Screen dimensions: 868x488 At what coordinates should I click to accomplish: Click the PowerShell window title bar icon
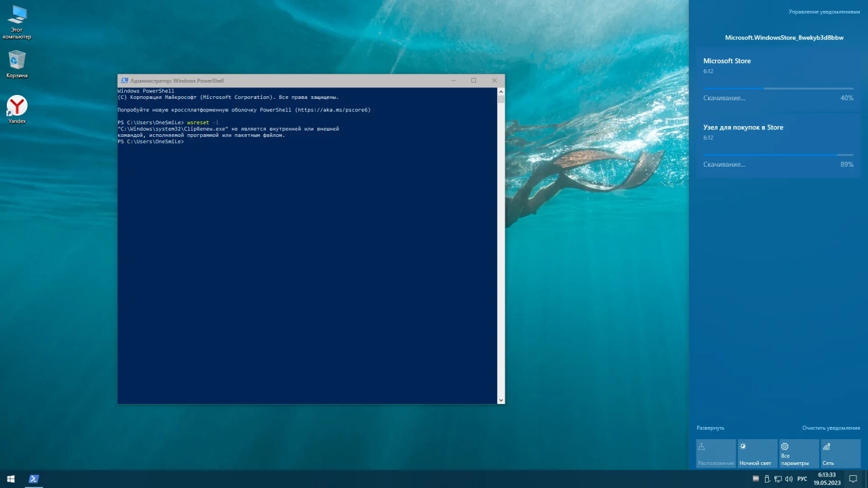(124, 81)
